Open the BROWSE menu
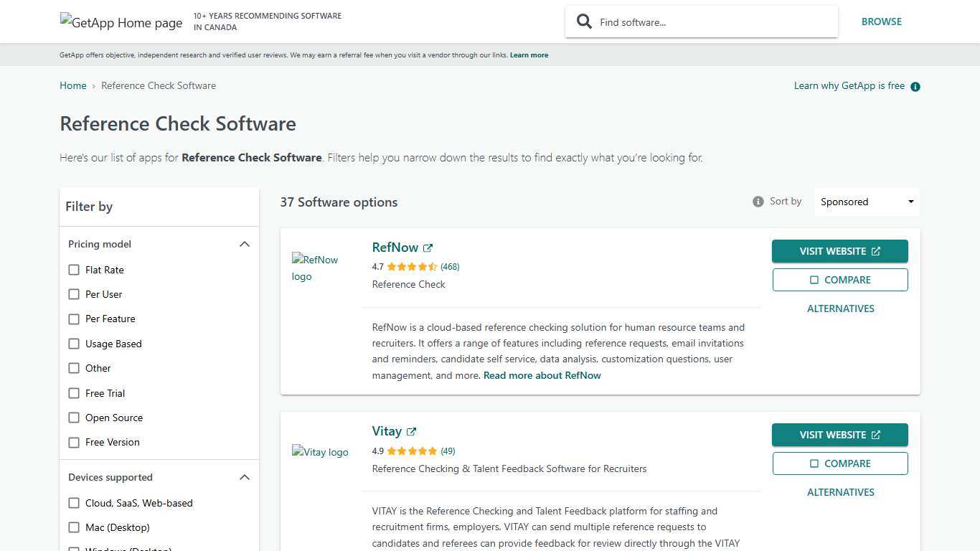Screen dimensions: 980x551 pos(882,22)
